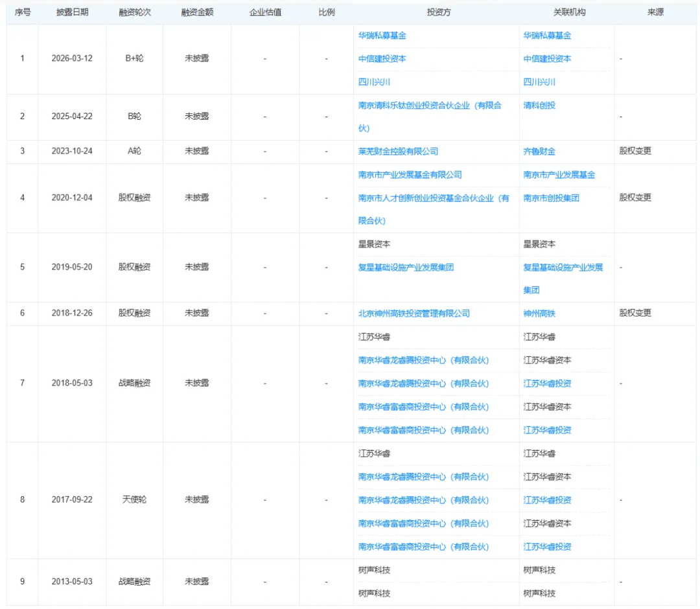Open 南京市人才创新创业投资基金合伙企业 link

434,210
